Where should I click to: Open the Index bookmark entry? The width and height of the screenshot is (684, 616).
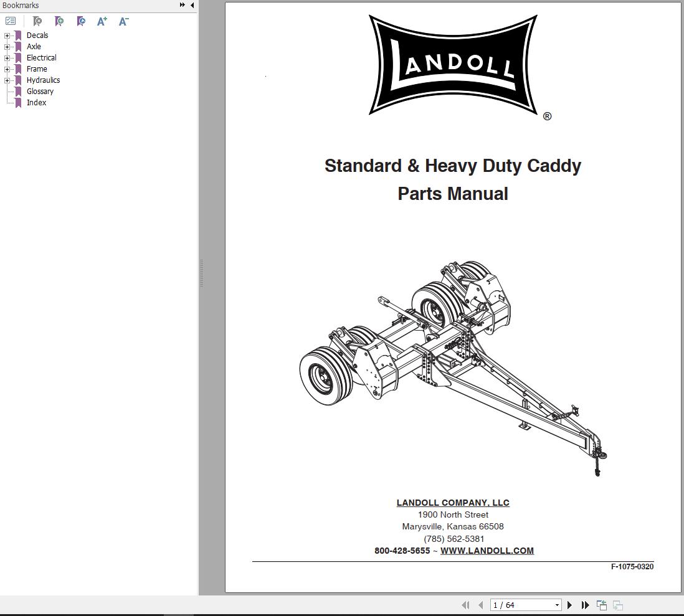coord(36,102)
